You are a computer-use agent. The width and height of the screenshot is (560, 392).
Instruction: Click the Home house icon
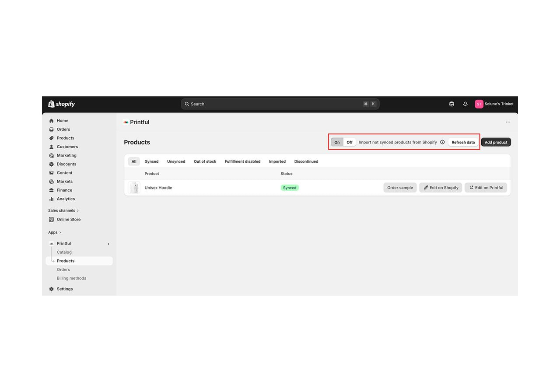pyautogui.click(x=52, y=121)
